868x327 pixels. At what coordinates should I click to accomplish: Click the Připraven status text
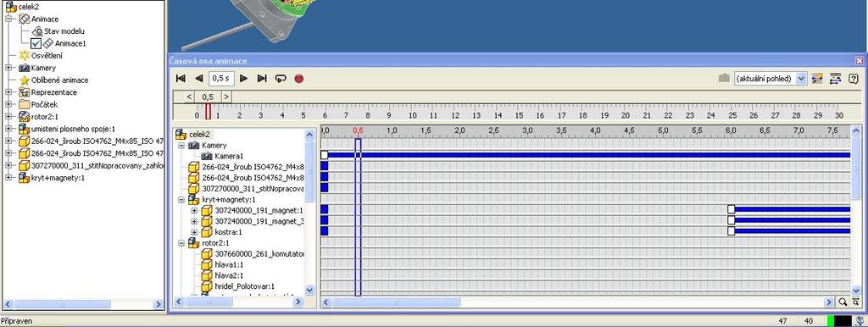click(16, 321)
